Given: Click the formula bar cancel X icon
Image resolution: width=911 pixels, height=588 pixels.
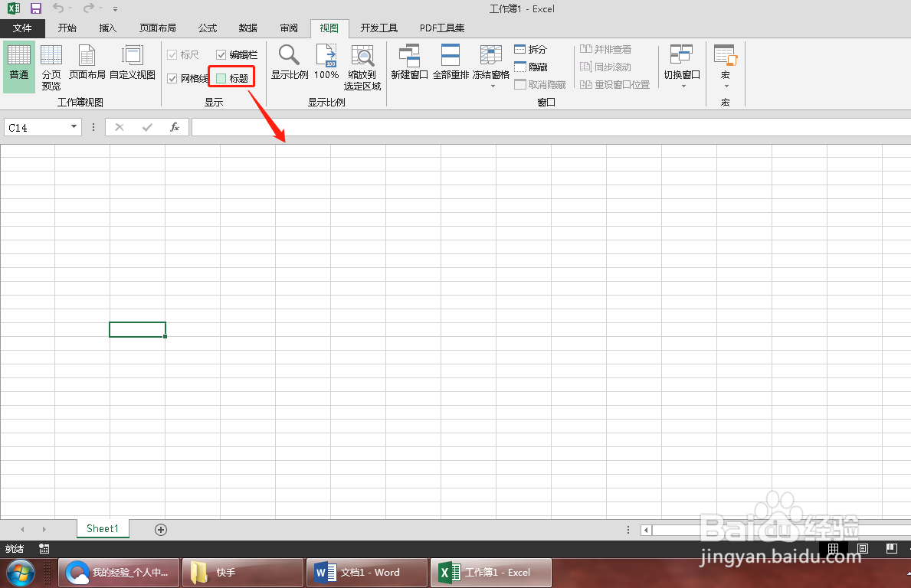Looking at the screenshot, I should (119, 127).
